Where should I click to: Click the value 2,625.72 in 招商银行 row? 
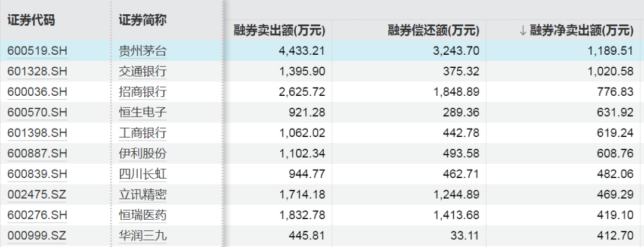point(302,92)
